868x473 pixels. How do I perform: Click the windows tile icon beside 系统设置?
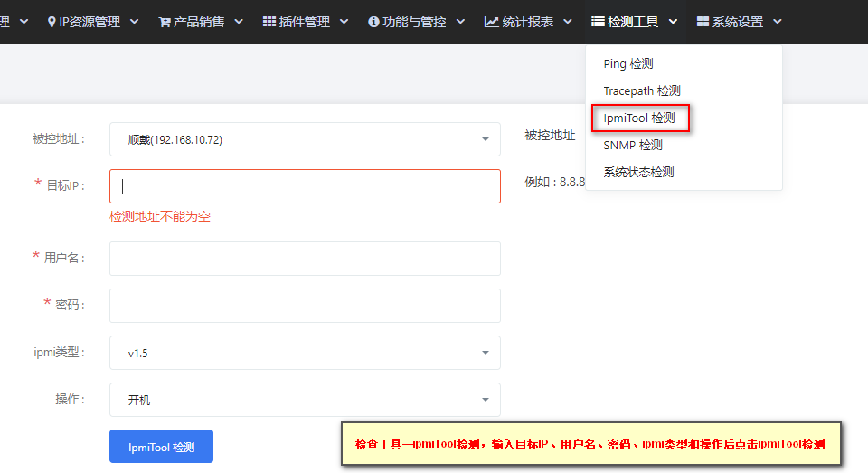(x=703, y=22)
